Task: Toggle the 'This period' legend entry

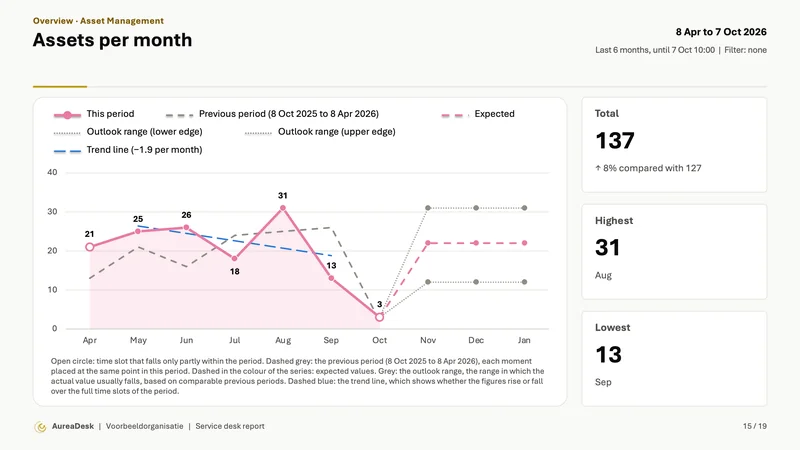Action: [x=94, y=114]
